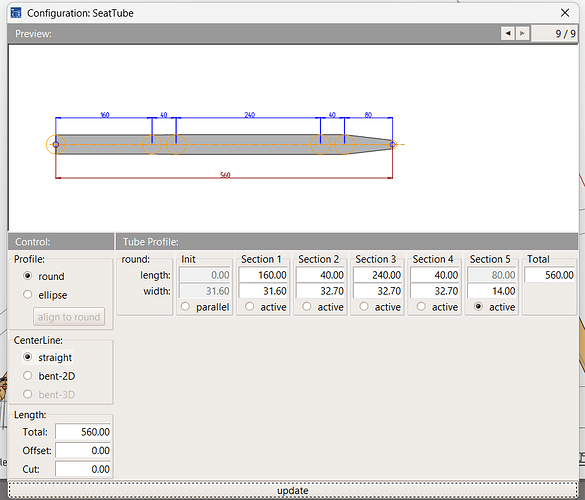Image resolution: width=585 pixels, height=500 pixels.
Task: Click the Section 1 length field
Action: tap(263, 275)
